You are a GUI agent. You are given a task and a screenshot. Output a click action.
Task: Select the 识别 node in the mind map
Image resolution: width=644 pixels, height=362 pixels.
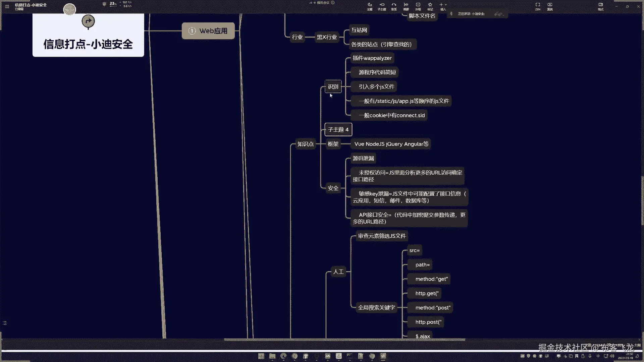(333, 86)
